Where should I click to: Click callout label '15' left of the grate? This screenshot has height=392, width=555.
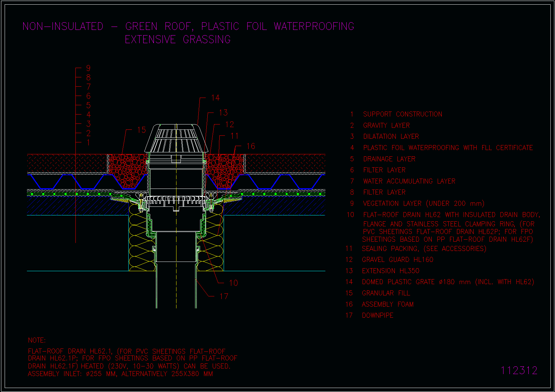click(142, 130)
